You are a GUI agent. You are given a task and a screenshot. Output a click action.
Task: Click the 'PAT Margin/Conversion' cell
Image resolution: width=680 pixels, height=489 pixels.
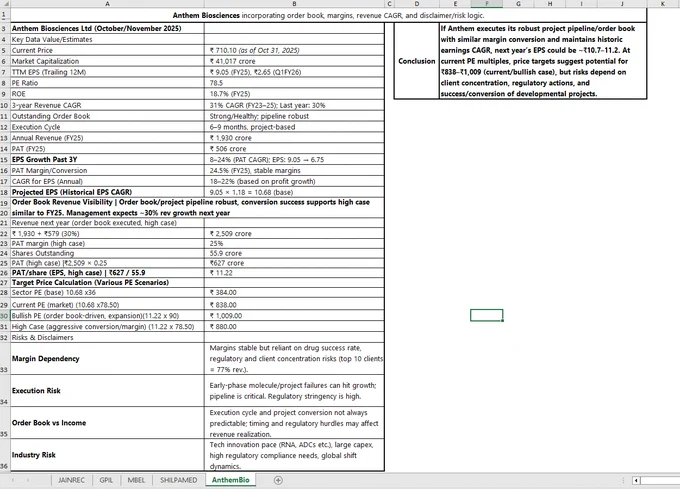(107, 170)
